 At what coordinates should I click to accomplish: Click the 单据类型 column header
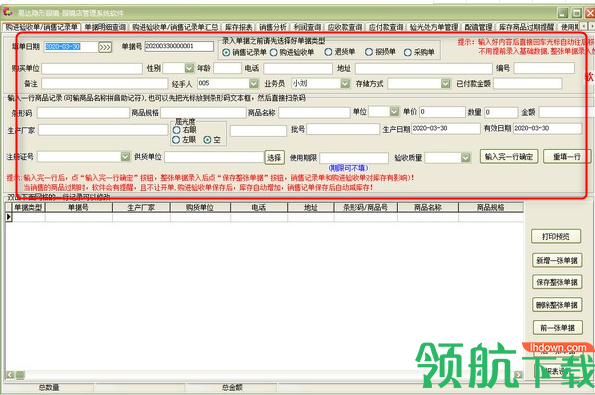[x=28, y=207]
